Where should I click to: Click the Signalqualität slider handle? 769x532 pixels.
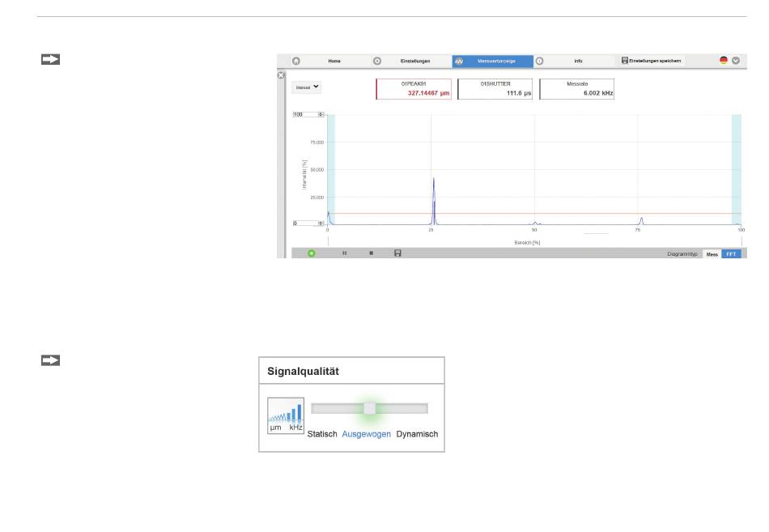[x=369, y=409]
